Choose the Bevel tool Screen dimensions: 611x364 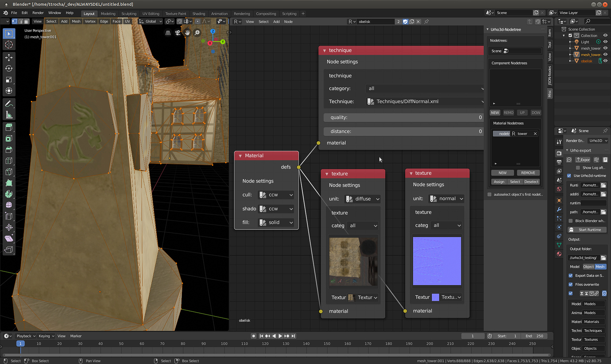click(9, 150)
